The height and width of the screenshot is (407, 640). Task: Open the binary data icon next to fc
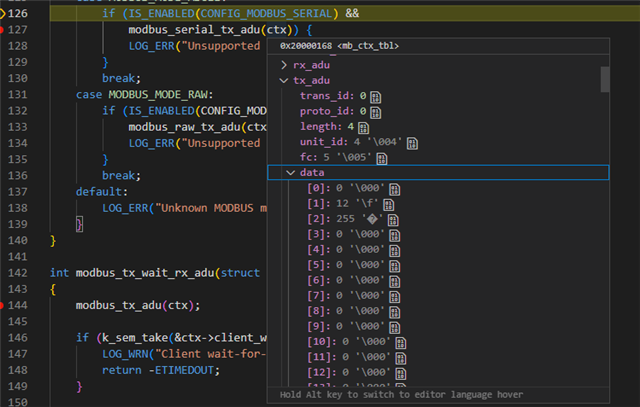pyautogui.click(x=381, y=158)
